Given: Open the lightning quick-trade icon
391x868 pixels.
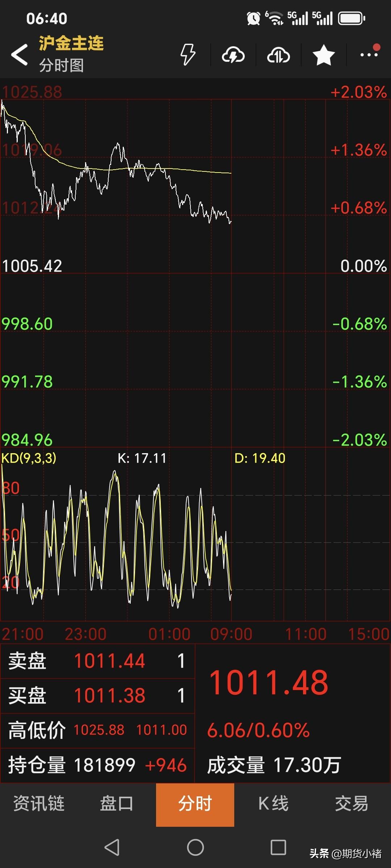Looking at the screenshot, I should coord(188,55).
